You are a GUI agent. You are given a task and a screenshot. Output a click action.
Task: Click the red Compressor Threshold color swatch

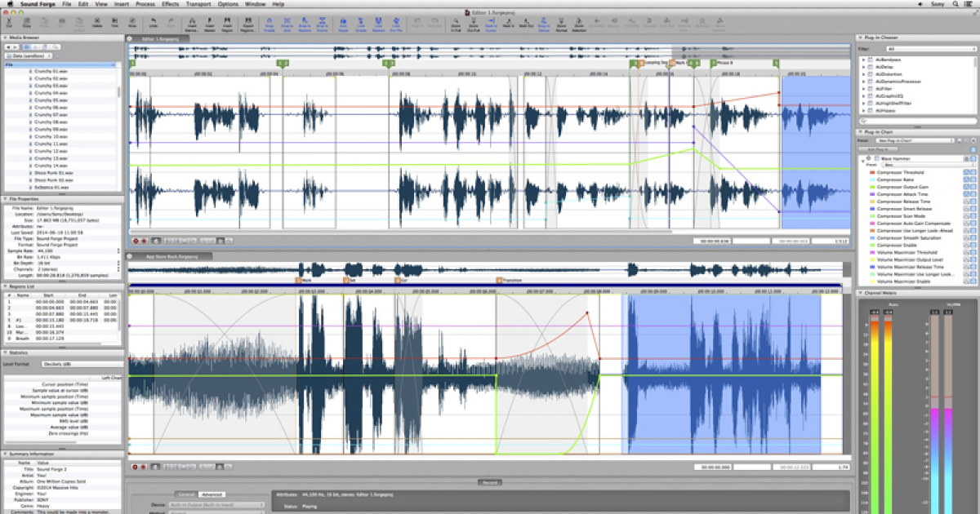(872, 172)
